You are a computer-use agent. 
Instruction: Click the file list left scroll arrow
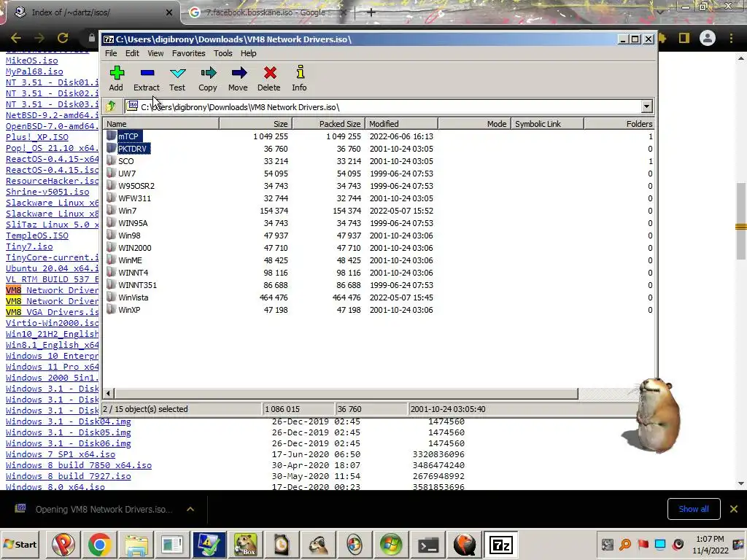(109, 393)
